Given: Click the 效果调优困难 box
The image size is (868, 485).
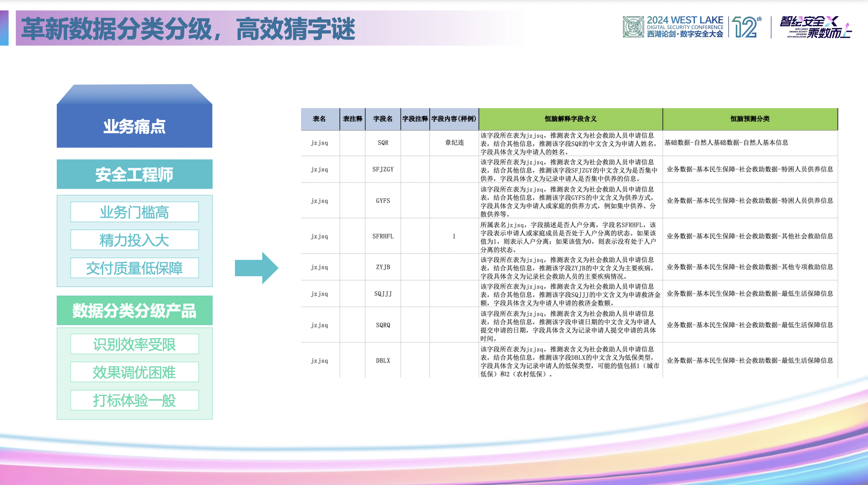Looking at the screenshot, I should point(135,372).
